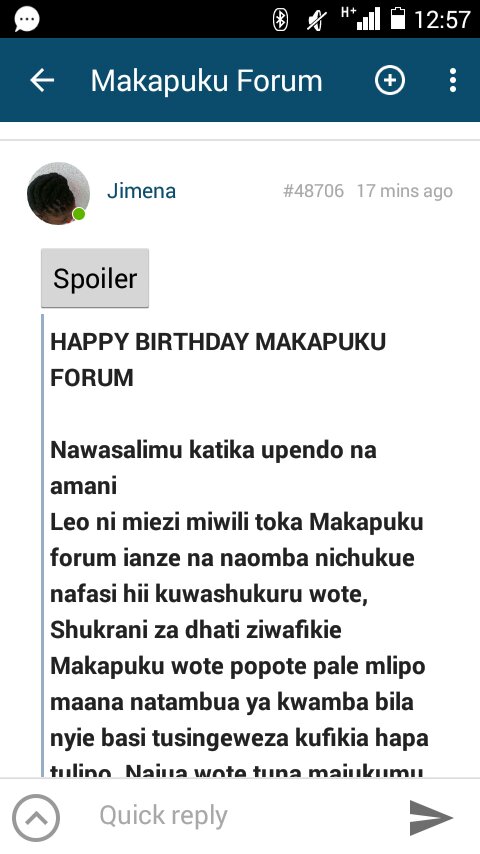Open Jimena's profile avatar
This screenshot has height=854, width=480.
[x=58, y=193]
